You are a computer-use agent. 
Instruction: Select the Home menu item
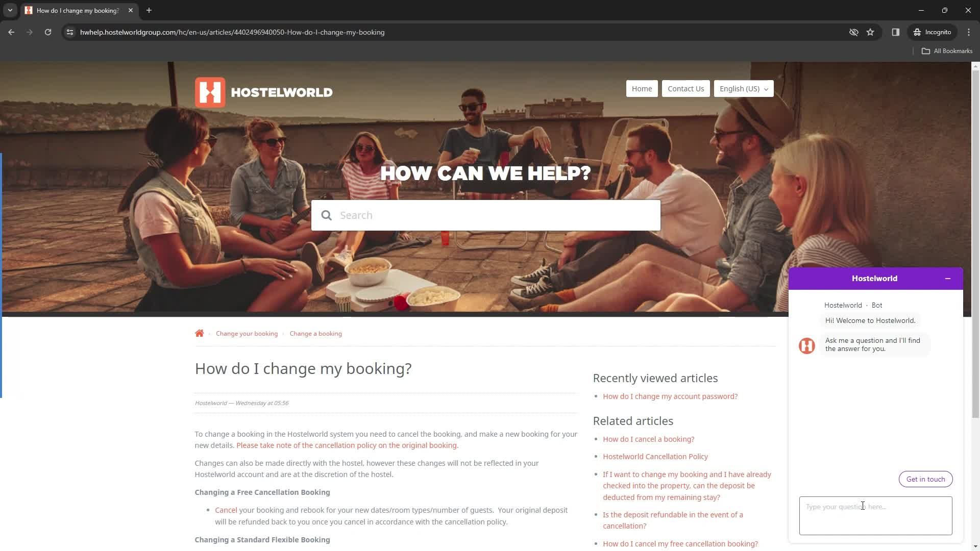point(642,88)
